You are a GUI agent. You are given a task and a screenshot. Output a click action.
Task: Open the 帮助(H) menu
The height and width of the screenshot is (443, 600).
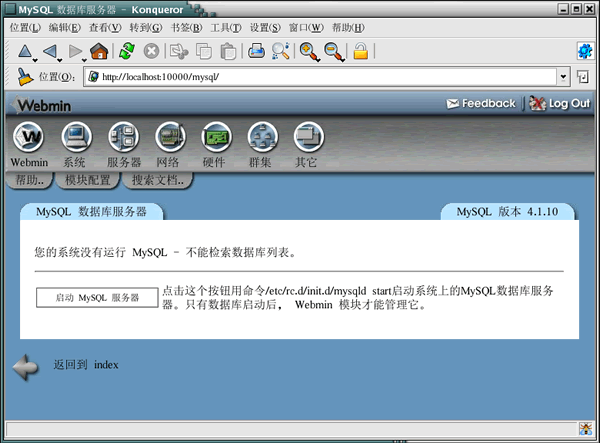click(x=348, y=28)
